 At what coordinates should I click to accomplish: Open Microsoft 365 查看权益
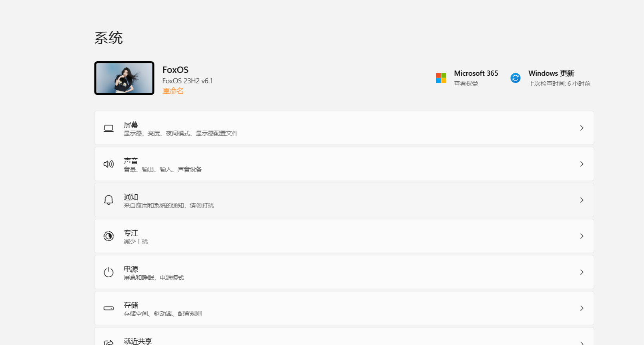pos(467,78)
